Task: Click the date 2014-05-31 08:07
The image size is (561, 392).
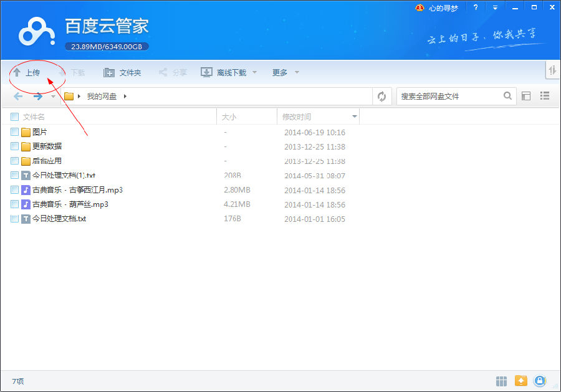Action: pyautogui.click(x=315, y=176)
